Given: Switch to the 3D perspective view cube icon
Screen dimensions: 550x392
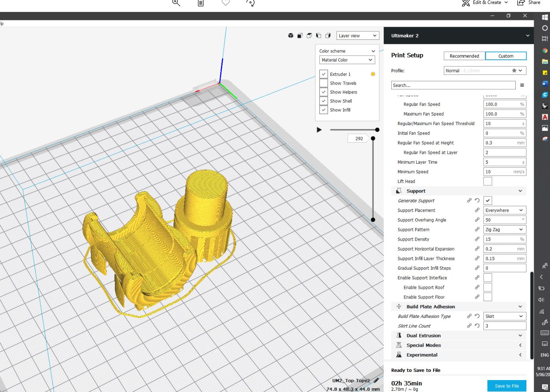Looking at the screenshot, I should tap(291, 36).
